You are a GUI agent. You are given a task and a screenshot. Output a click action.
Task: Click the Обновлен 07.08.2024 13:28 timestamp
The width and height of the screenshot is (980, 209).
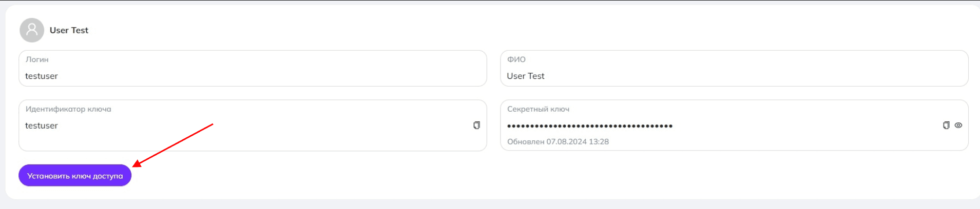(x=558, y=142)
